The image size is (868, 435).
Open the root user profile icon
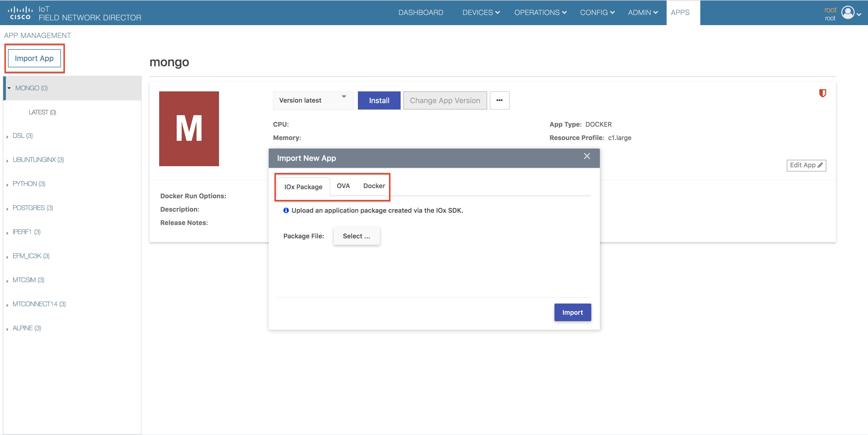tap(847, 13)
